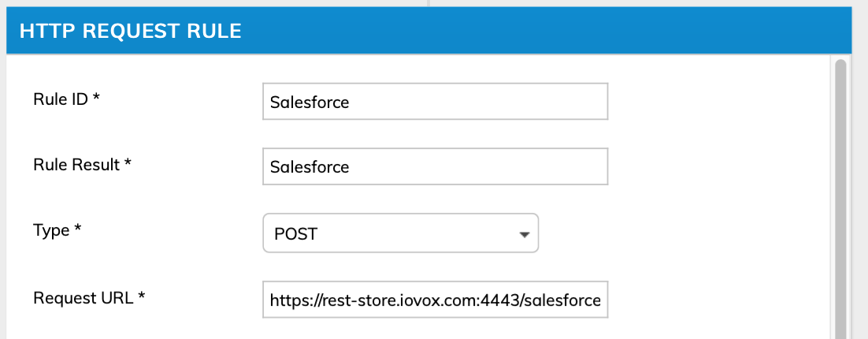The width and height of the screenshot is (868, 339).
Task: Click the Salesforce text in Rule Result
Action: pos(309,167)
